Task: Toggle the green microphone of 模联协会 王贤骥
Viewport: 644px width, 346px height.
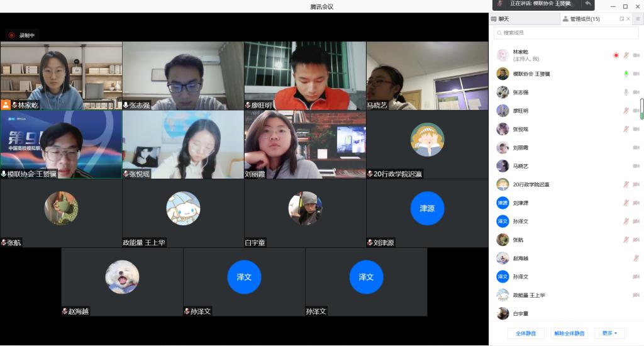Action: tap(626, 74)
